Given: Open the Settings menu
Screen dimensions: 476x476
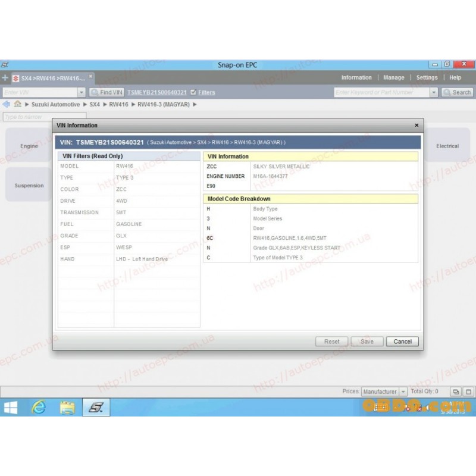Looking at the screenshot, I should point(427,77).
